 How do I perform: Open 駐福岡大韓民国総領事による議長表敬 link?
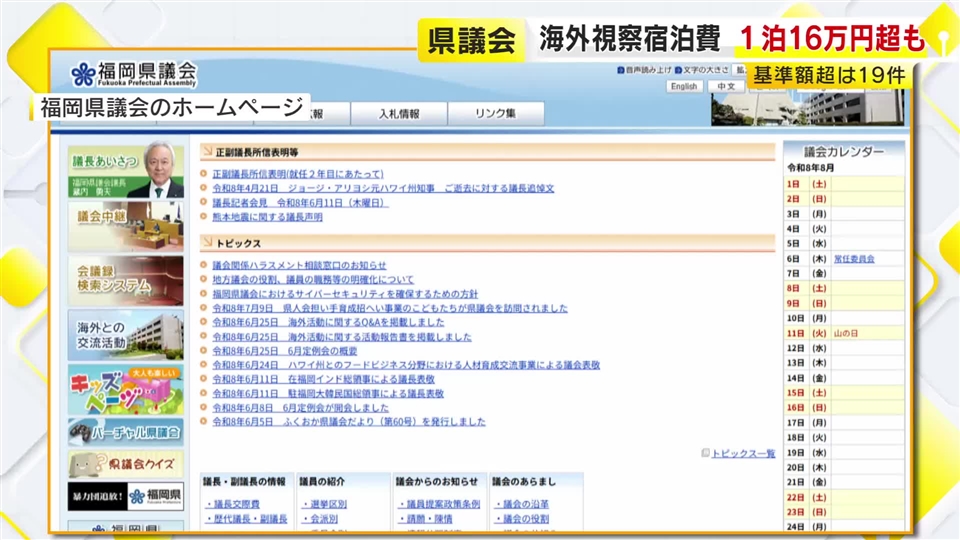328,394
